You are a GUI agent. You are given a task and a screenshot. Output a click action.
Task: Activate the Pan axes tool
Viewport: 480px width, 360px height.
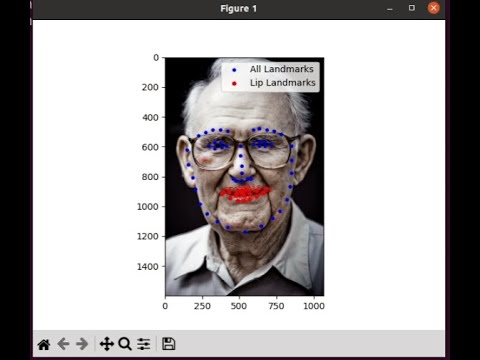pos(107,344)
